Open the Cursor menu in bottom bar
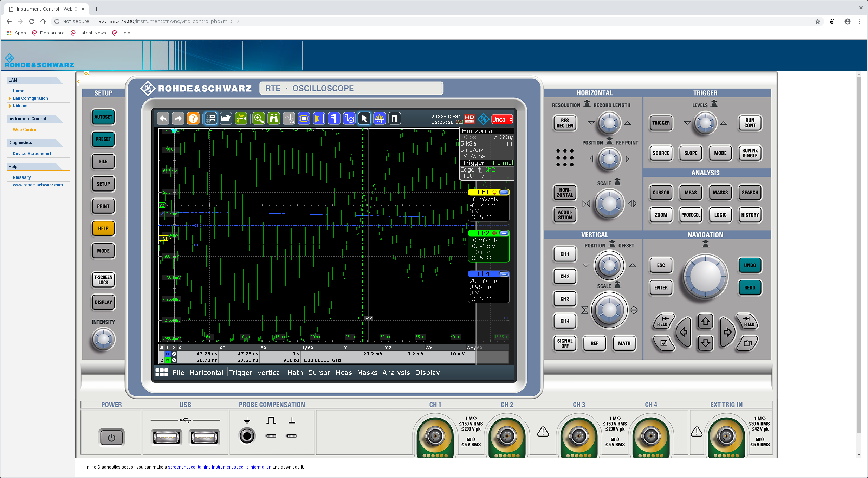The height and width of the screenshot is (478, 868). [x=319, y=373]
